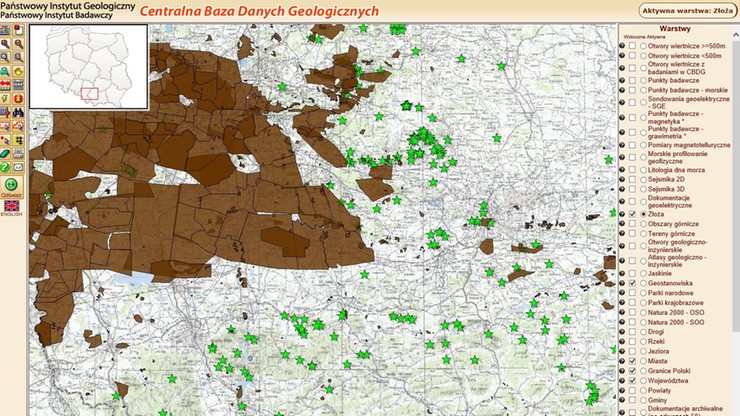Open info bullet beside Geostanowiska layer
The height and width of the screenshot is (416, 740).
point(622,283)
